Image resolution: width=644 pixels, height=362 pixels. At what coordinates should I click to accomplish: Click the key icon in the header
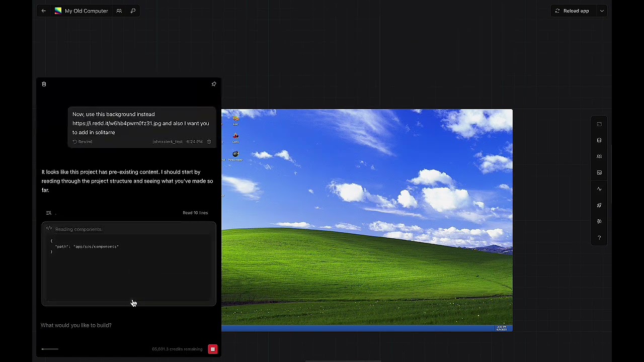[x=133, y=11]
